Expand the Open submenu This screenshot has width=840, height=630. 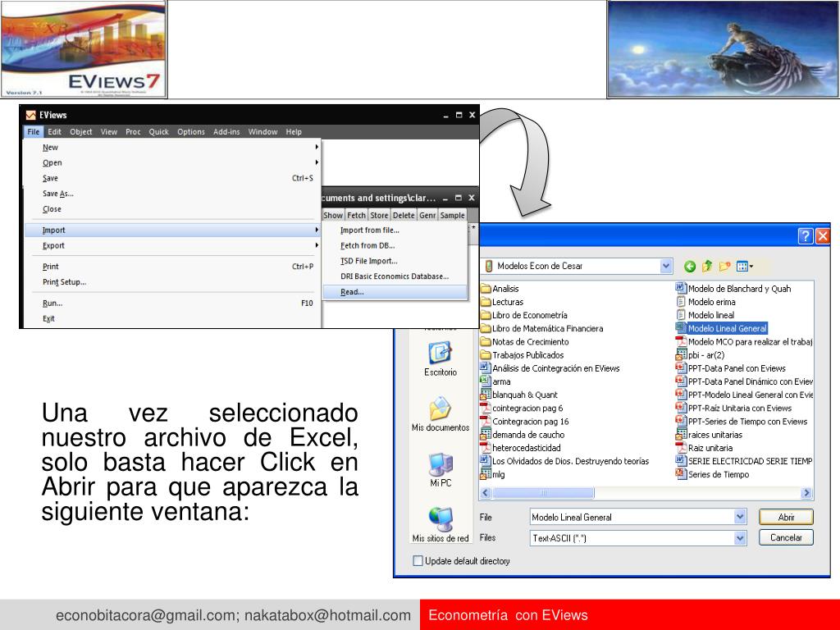(x=171, y=163)
